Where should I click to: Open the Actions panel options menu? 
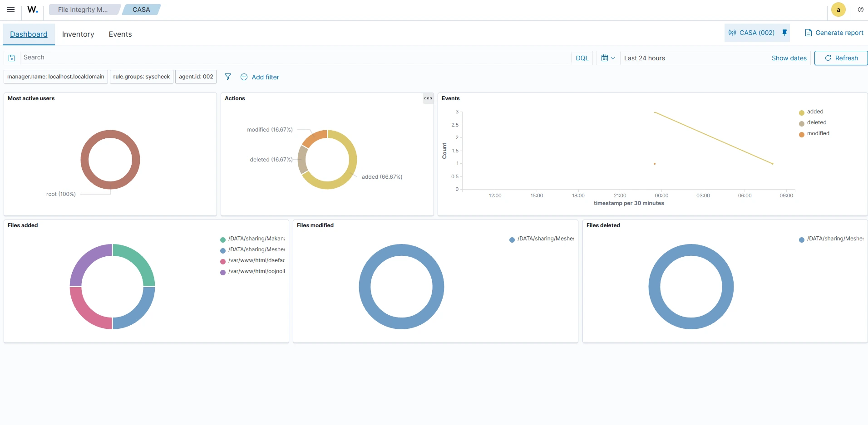428,98
